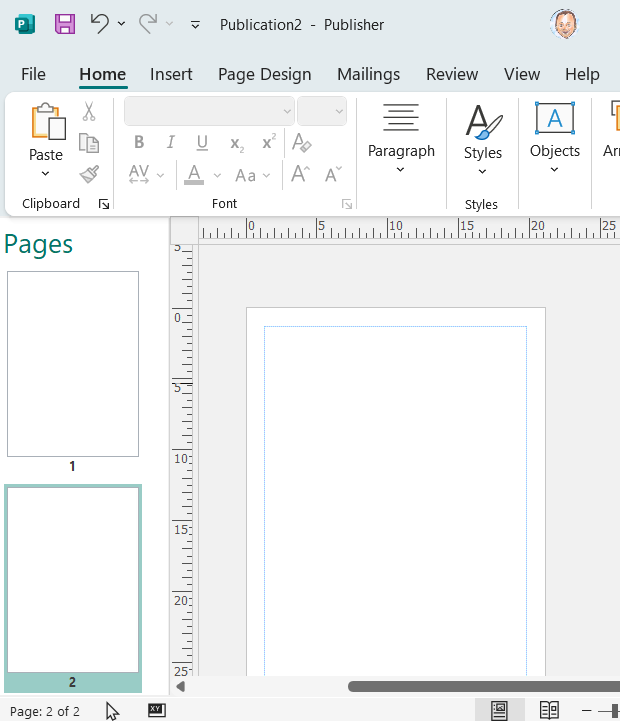This screenshot has width=620, height=721.
Task: Click the Copy icon
Action: (x=89, y=143)
